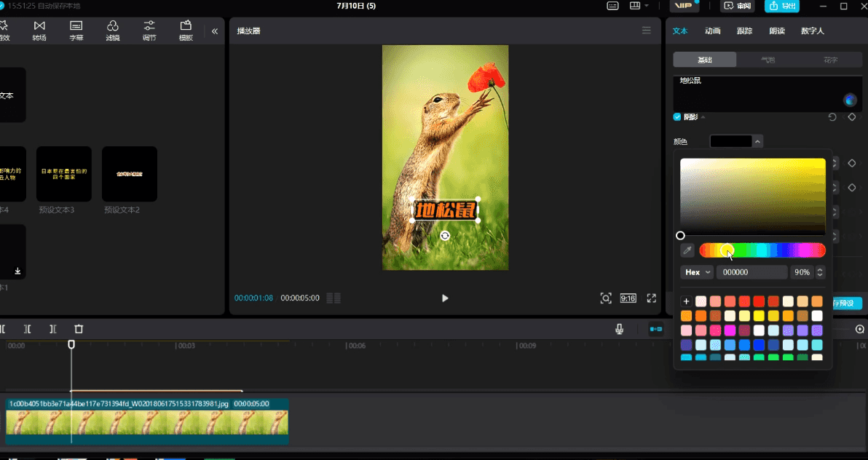Open the 转场 transitions panel
868x460 pixels.
point(39,31)
